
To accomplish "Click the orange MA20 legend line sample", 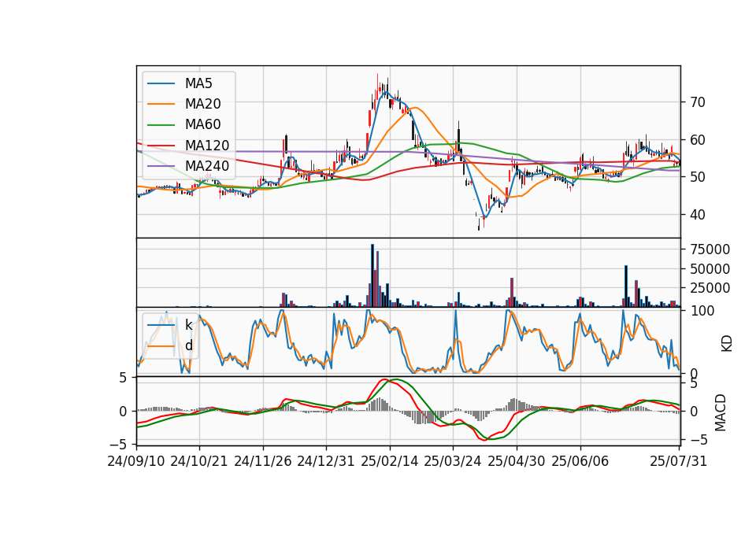I will tap(161, 104).
